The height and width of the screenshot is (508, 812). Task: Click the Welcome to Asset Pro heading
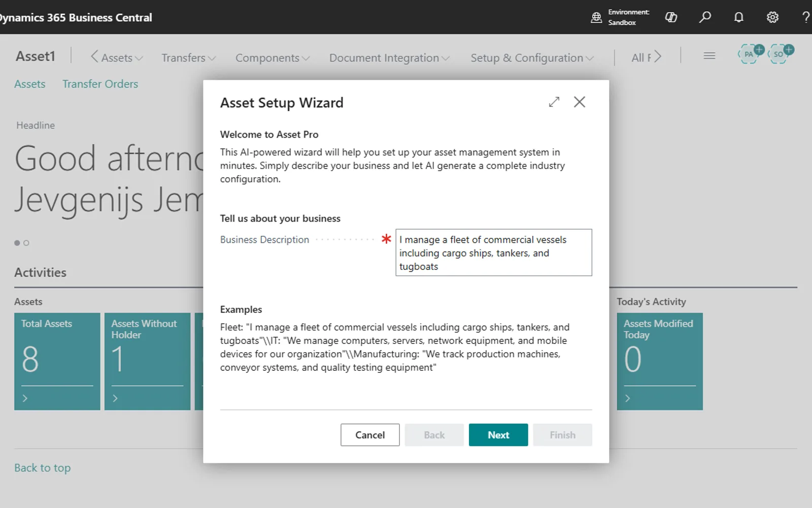[x=269, y=135]
